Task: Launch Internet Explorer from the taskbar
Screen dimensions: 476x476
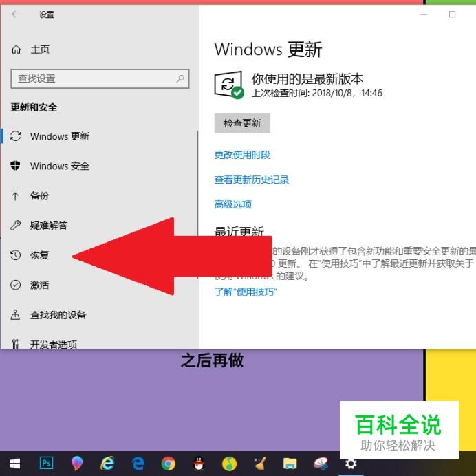Action: coord(107,464)
